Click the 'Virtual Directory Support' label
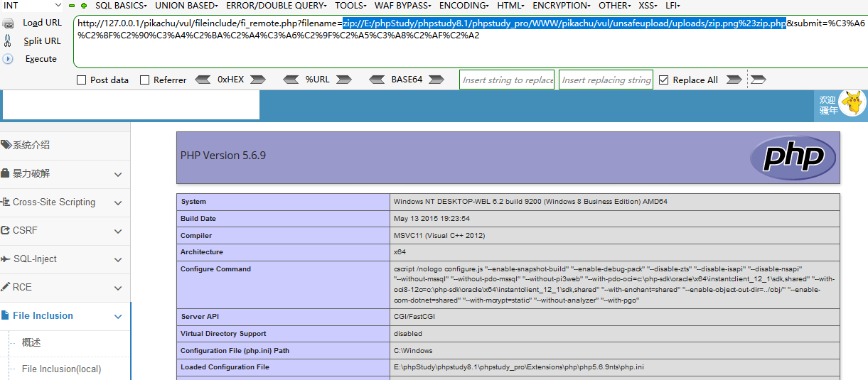This screenshot has height=380, width=868. click(x=223, y=334)
